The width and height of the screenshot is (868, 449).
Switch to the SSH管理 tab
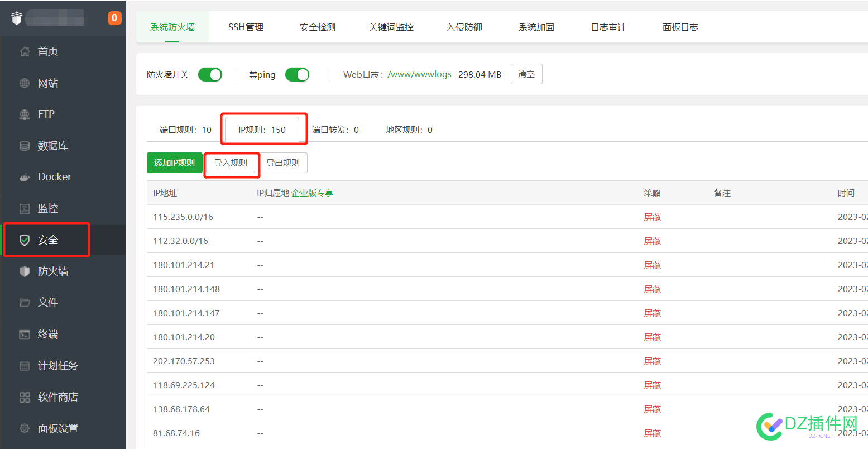point(246,27)
